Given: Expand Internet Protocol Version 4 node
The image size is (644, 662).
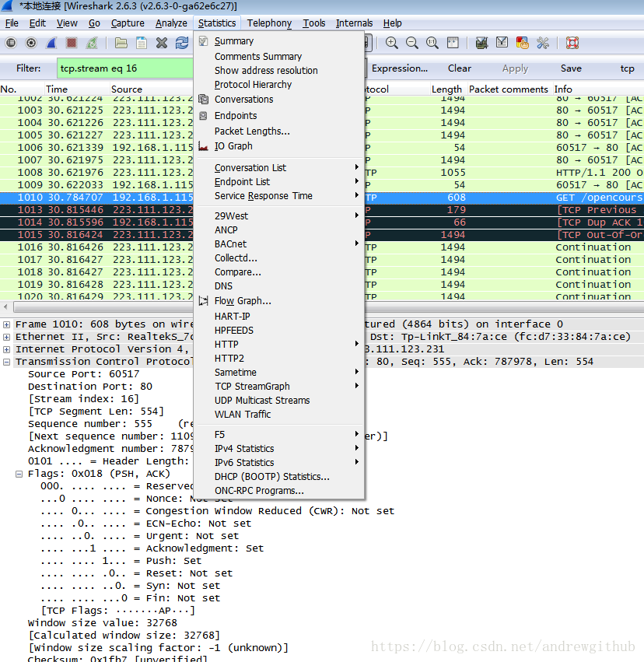Looking at the screenshot, I should click(6, 349).
